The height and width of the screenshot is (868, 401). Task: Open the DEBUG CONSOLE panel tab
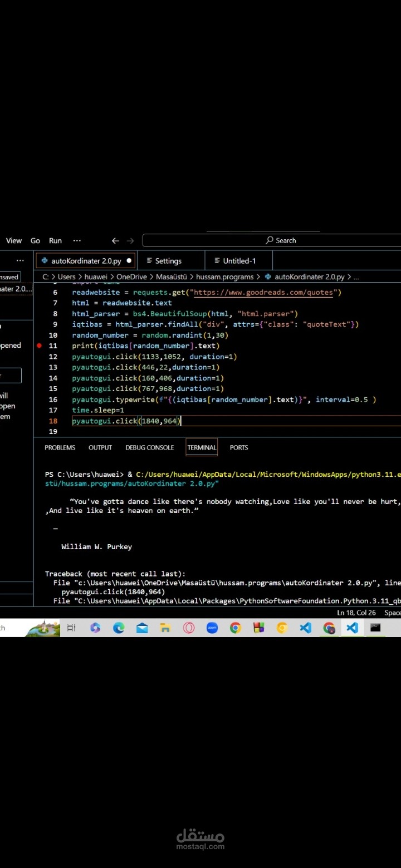tap(150, 447)
